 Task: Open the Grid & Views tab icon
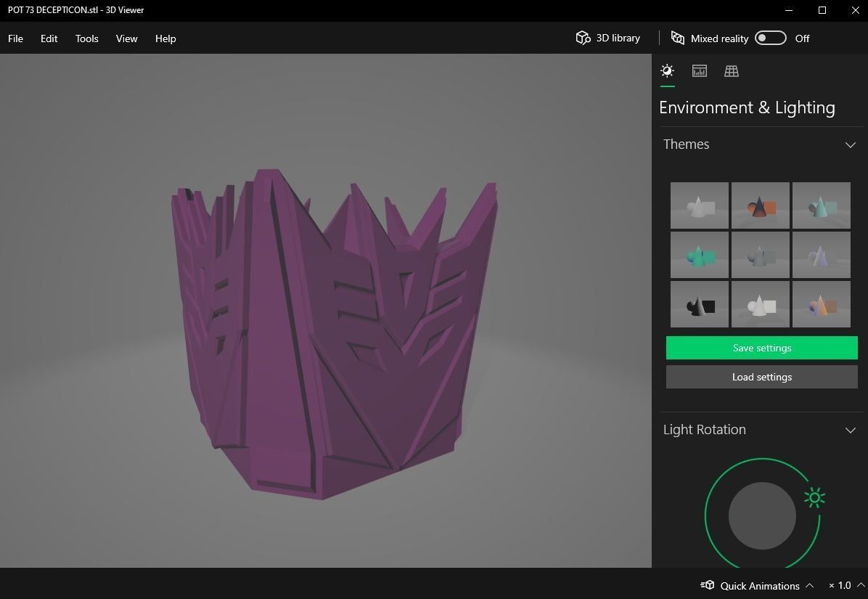tap(732, 71)
